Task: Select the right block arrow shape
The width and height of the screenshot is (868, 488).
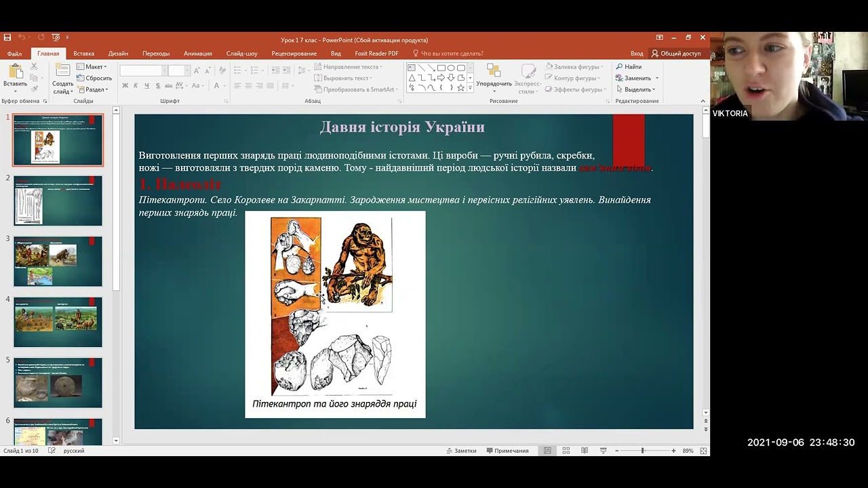Action: pyautogui.click(x=441, y=77)
